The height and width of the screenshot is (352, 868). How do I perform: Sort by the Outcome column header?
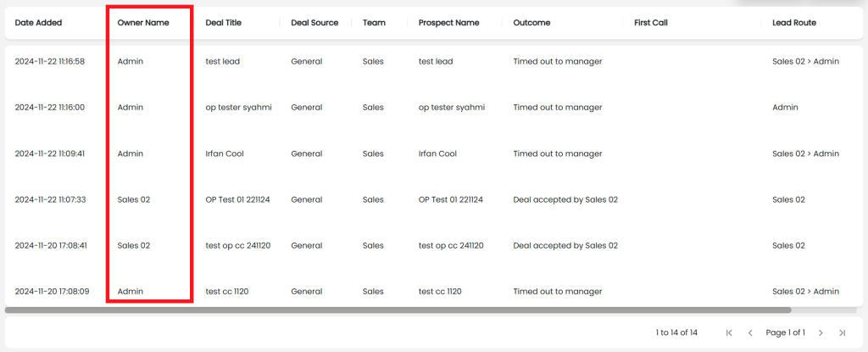(x=531, y=23)
